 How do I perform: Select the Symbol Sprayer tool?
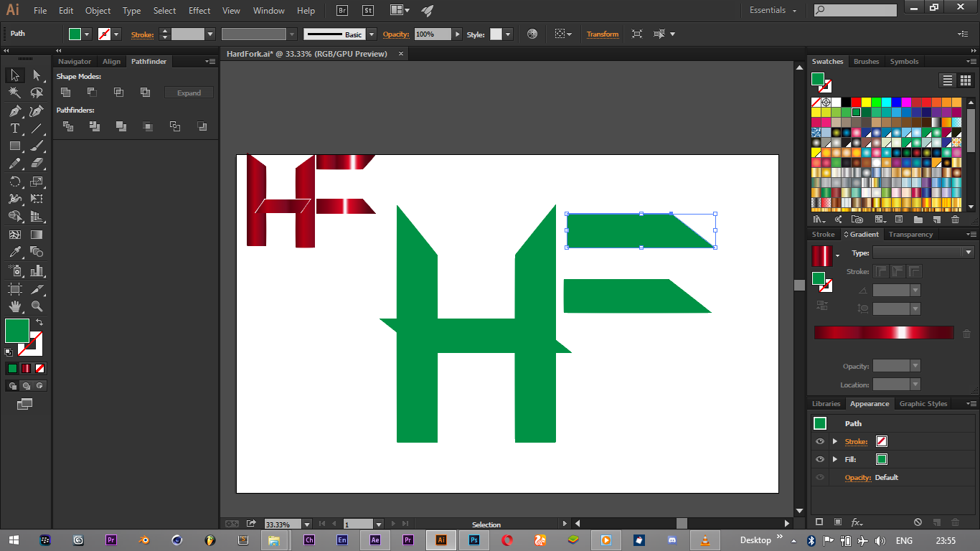pyautogui.click(x=14, y=270)
